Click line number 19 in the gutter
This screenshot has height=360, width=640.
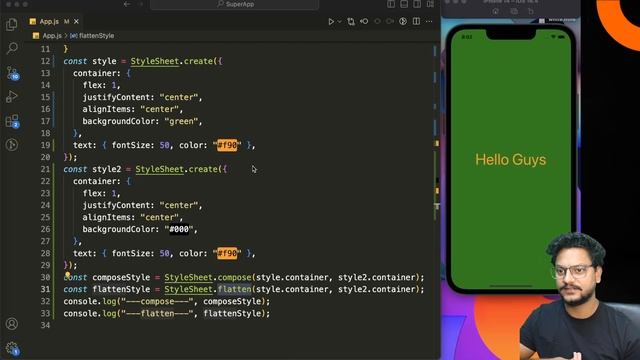click(x=45, y=145)
